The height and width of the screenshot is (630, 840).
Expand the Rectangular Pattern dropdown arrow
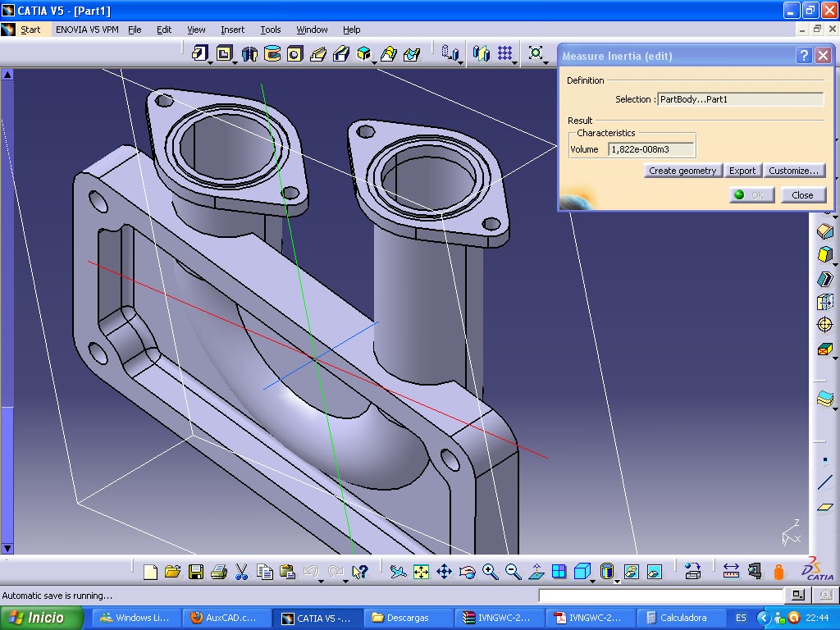515,62
